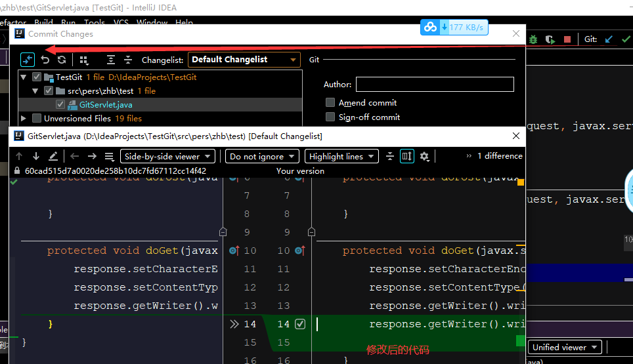
Task: Click the green change marker in diff stripe
Action: [520, 341]
